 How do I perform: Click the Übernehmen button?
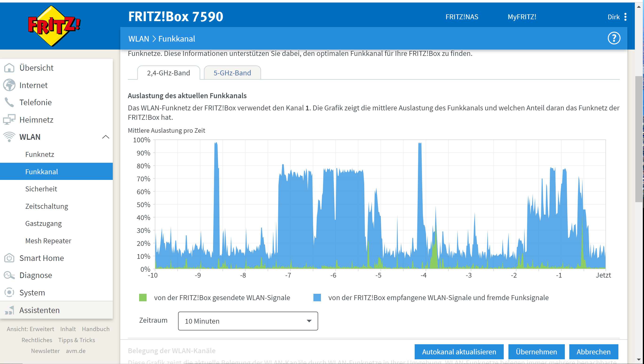(536, 352)
